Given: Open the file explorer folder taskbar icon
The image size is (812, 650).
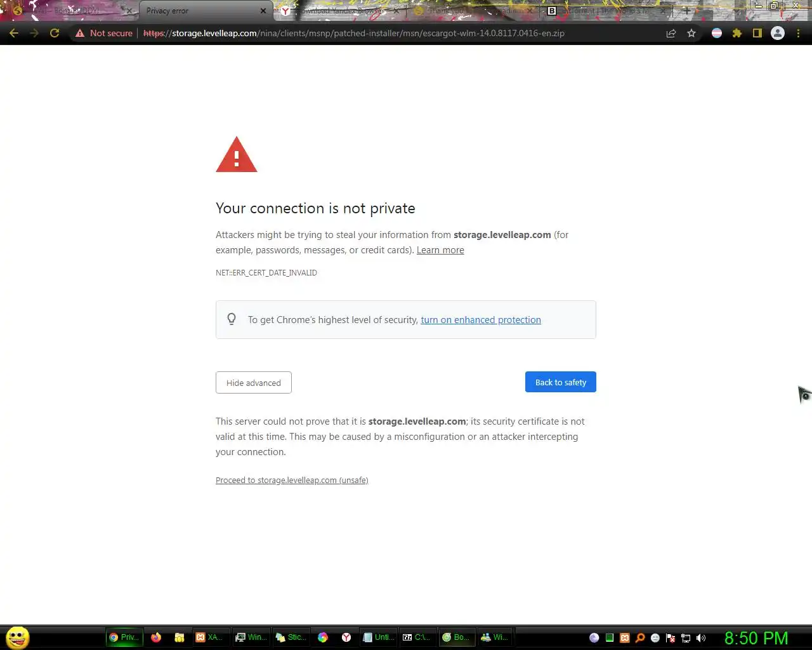Looking at the screenshot, I should [x=180, y=637].
